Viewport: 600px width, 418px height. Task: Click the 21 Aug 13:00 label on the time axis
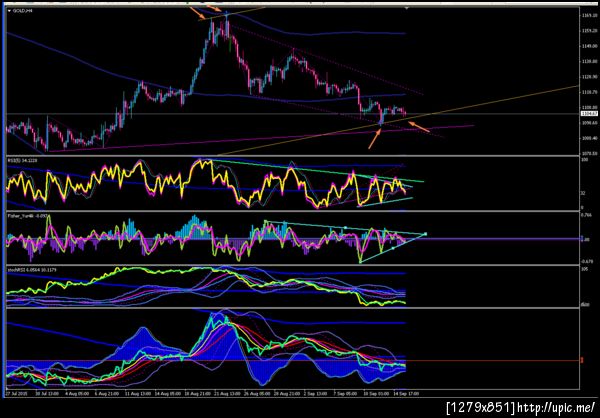click(226, 393)
